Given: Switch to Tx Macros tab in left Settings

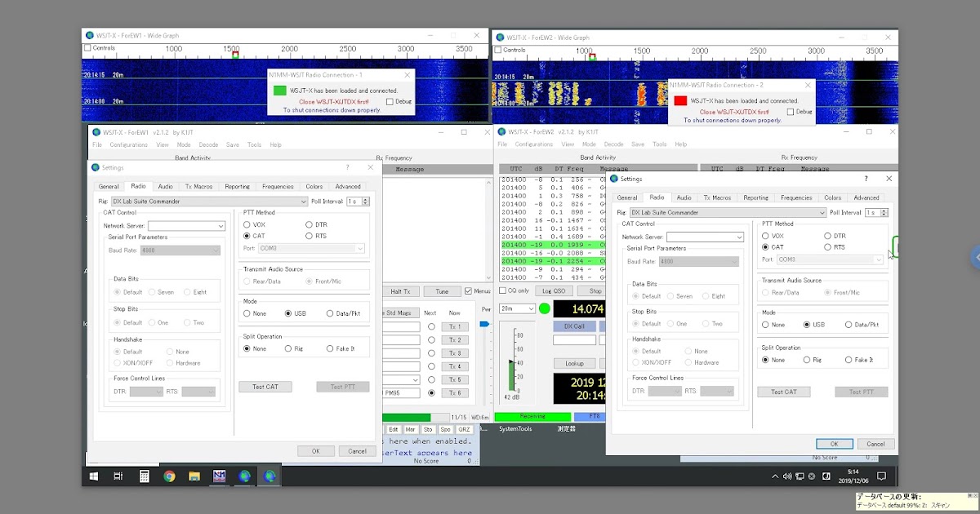Looking at the screenshot, I should click(x=198, y=186).
